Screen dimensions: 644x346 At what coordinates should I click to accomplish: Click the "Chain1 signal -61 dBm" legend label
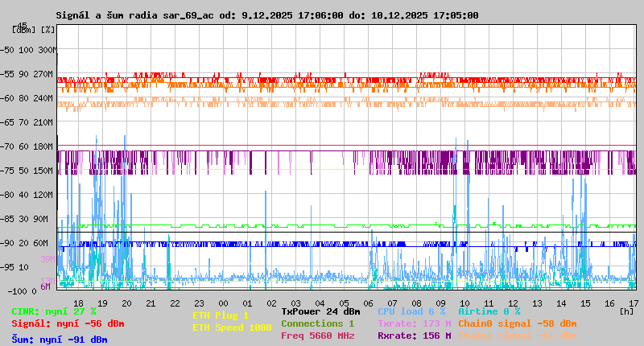pyautogui.click(x=518, y=336)
